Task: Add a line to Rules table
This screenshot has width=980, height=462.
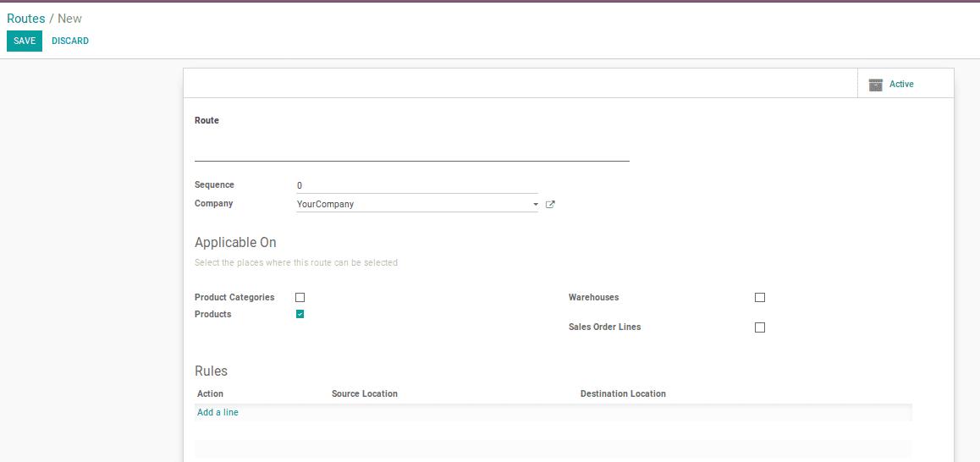Action: pyautogui.click(x=217, y=413)
